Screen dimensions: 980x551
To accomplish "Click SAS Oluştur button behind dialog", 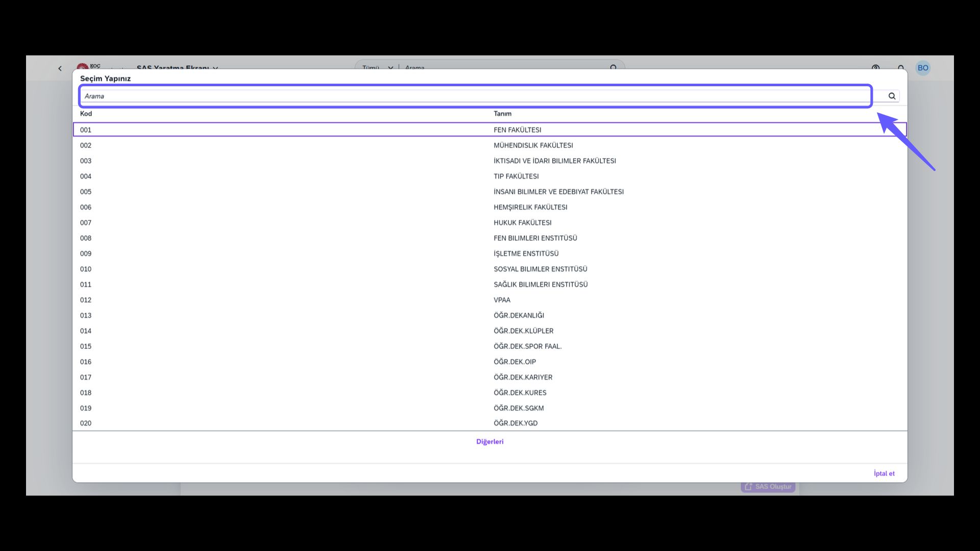I will 768,487.
